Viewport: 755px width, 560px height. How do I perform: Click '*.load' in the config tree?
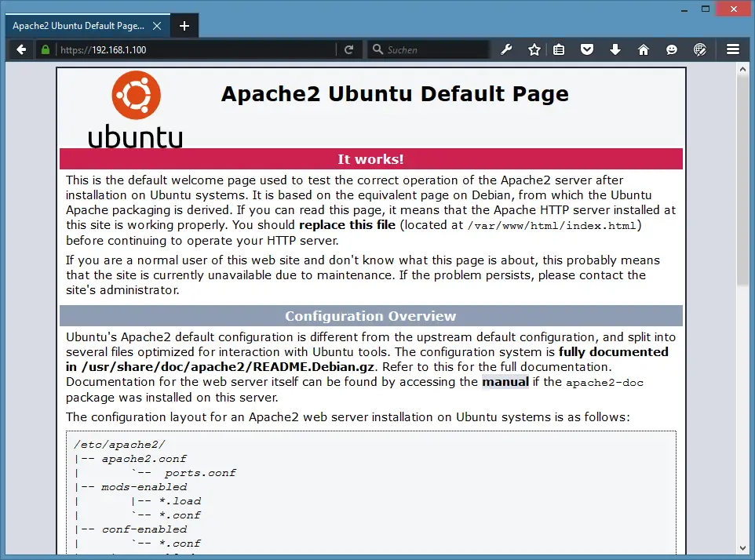click(180, 501)
